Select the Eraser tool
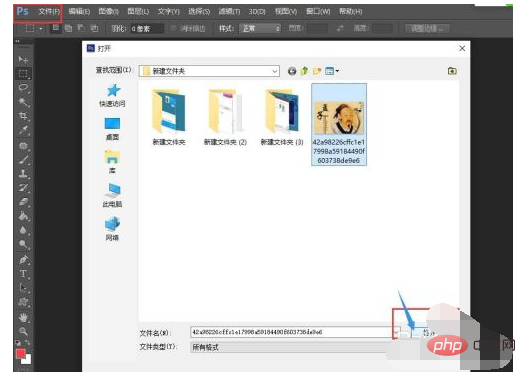 click(x=23, y=202)
